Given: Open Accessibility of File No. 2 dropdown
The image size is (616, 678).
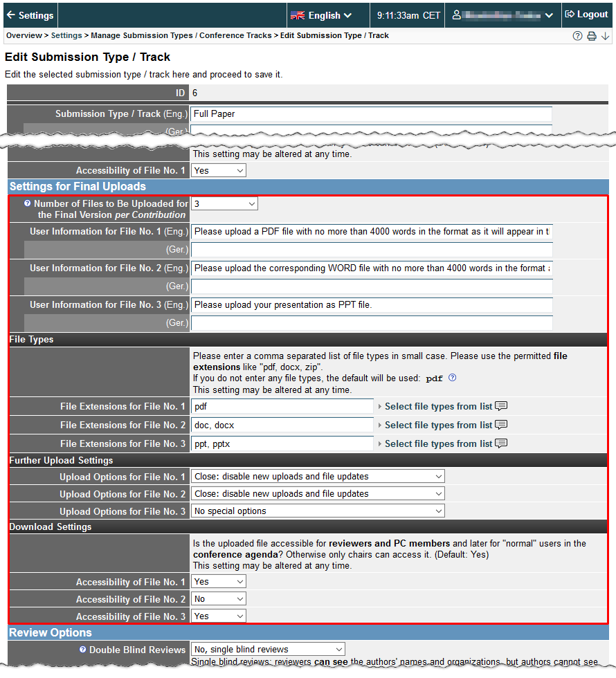Looking at the screenshot, I should pos(219,599).
